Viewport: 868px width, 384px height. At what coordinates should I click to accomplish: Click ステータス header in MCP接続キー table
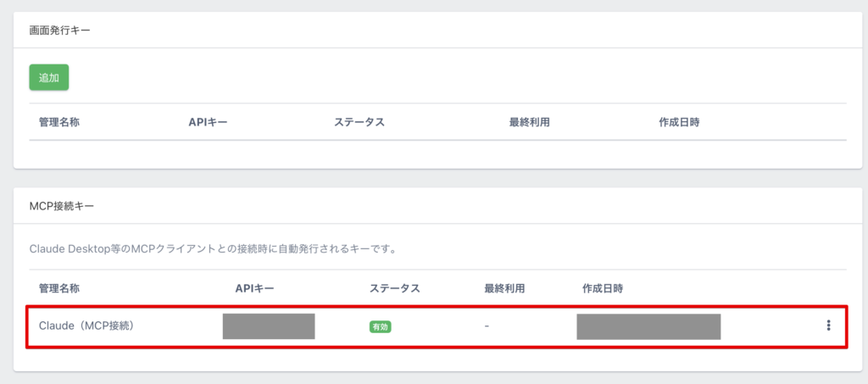[x=394, y=288]
